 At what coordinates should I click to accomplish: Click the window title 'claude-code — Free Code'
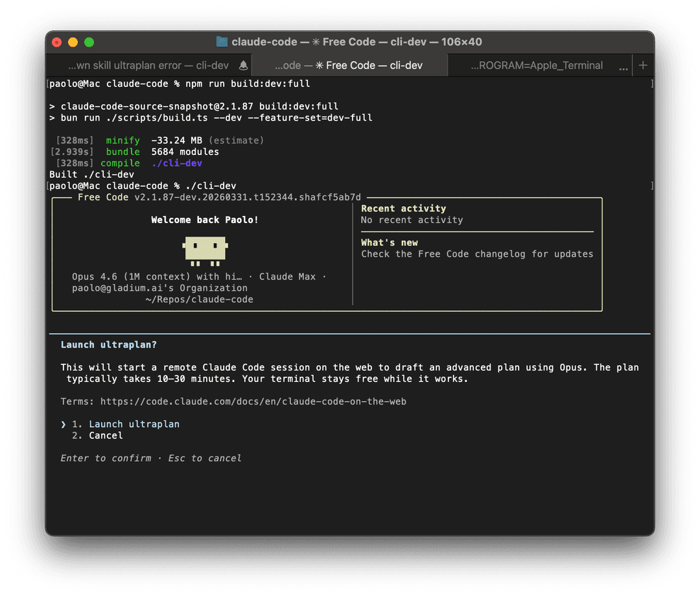[356, 42]
